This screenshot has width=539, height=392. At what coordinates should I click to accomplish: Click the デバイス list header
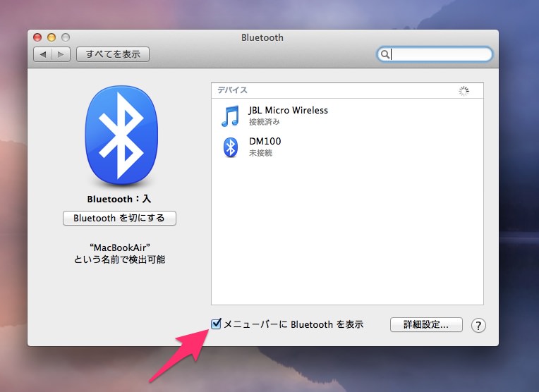click(232, 90)
